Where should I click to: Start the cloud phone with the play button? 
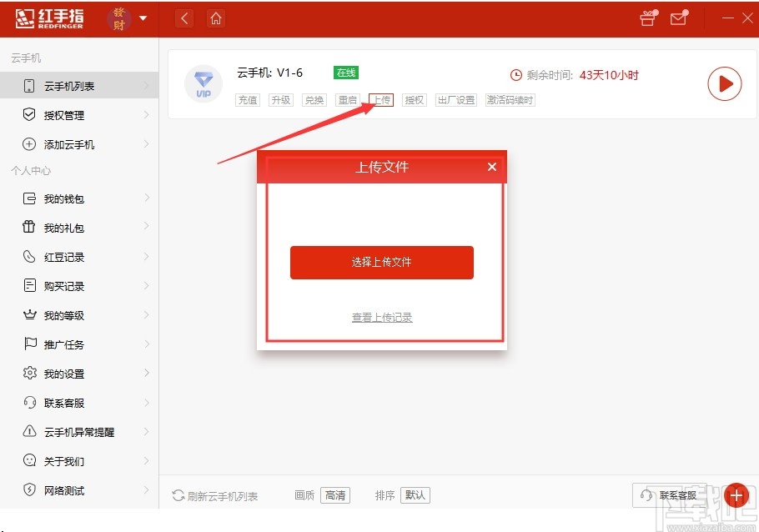tap(725, 83)
